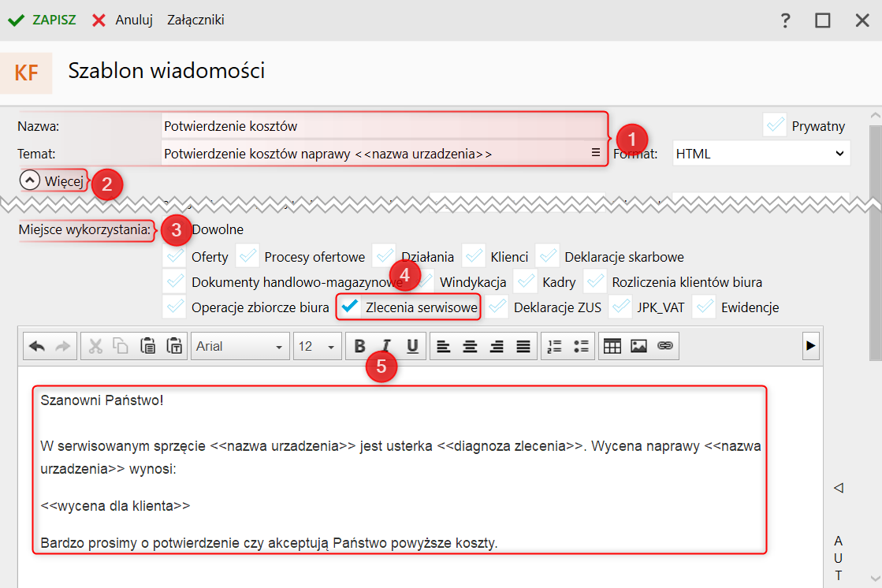
Task: Collapse the Więcej section
Action: coord(30,180)
